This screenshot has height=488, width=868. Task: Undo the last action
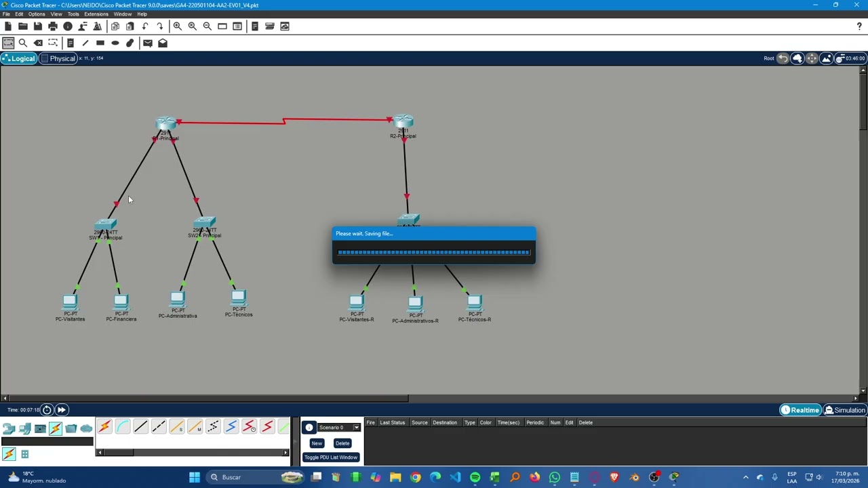click(144, 26)
